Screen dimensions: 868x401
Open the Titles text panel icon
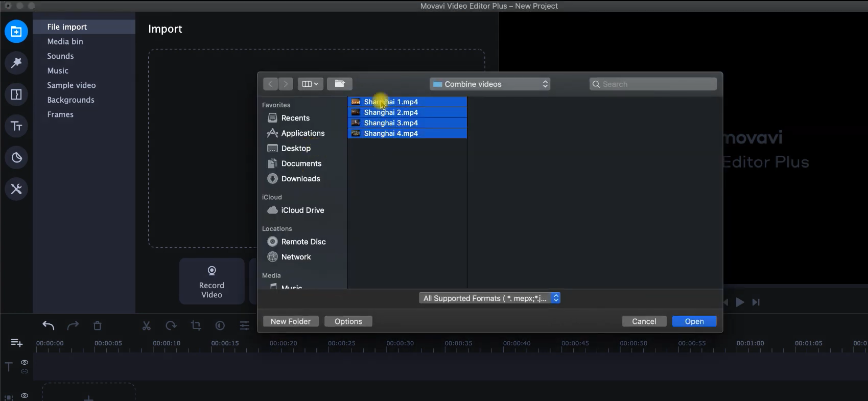click(16, 126)
